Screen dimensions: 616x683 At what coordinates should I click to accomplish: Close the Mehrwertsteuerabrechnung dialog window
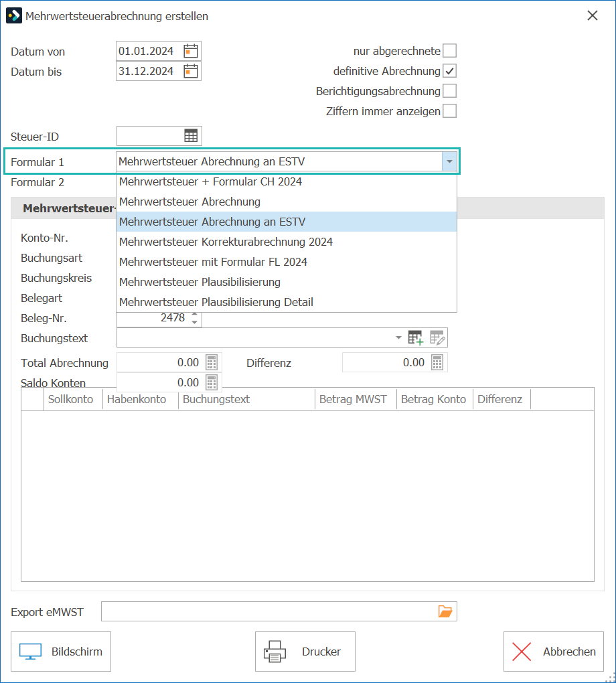(593, 15)
